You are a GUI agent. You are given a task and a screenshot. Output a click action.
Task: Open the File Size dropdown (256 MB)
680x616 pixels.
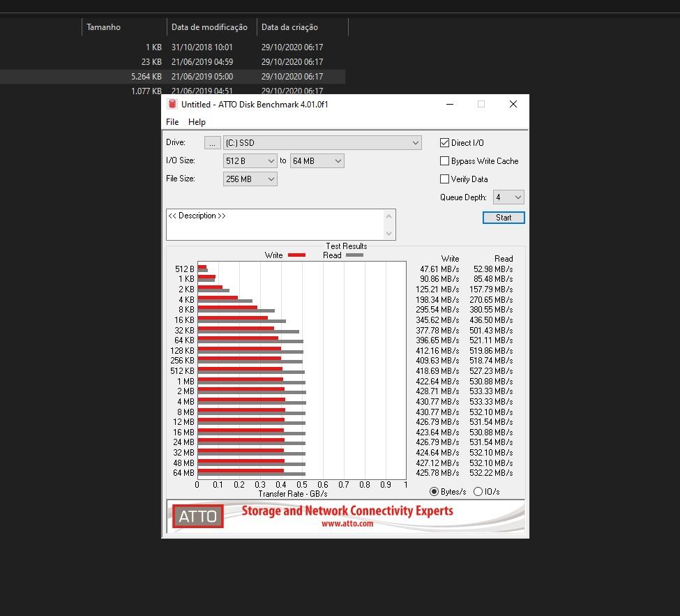click(x=250, y=179)
